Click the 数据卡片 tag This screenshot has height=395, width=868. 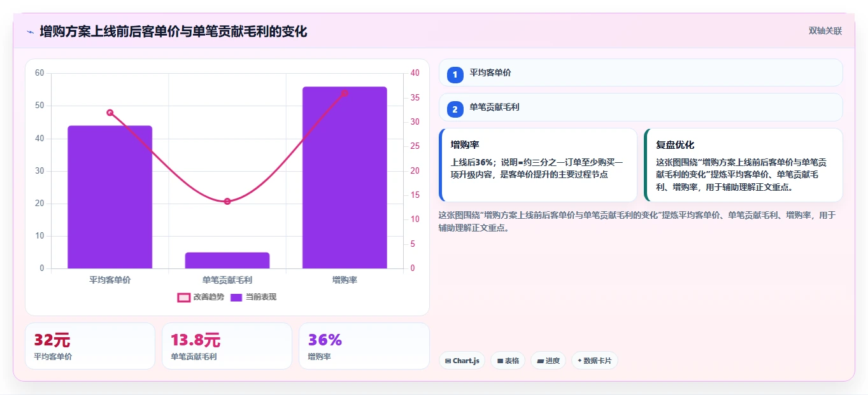click(x=595, y=361)
